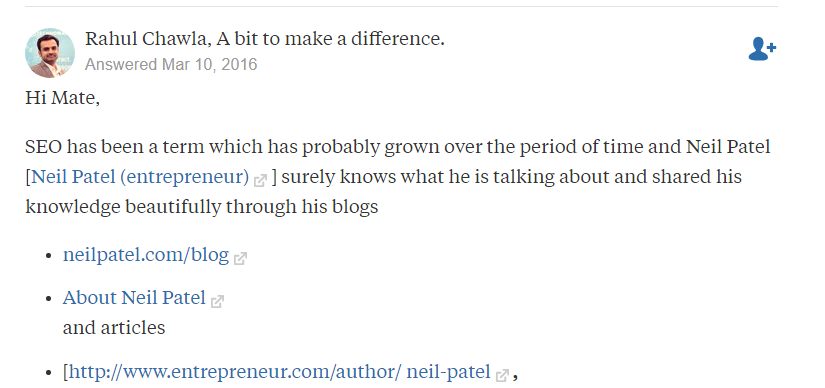Open the Answered Mar 10, 2016 timestamp
This screenshot has height=388, width=825.
tap(171, 65)
